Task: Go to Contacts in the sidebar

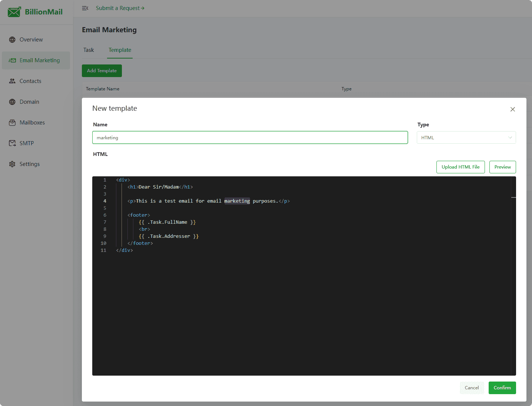Action: click(36, 81)
